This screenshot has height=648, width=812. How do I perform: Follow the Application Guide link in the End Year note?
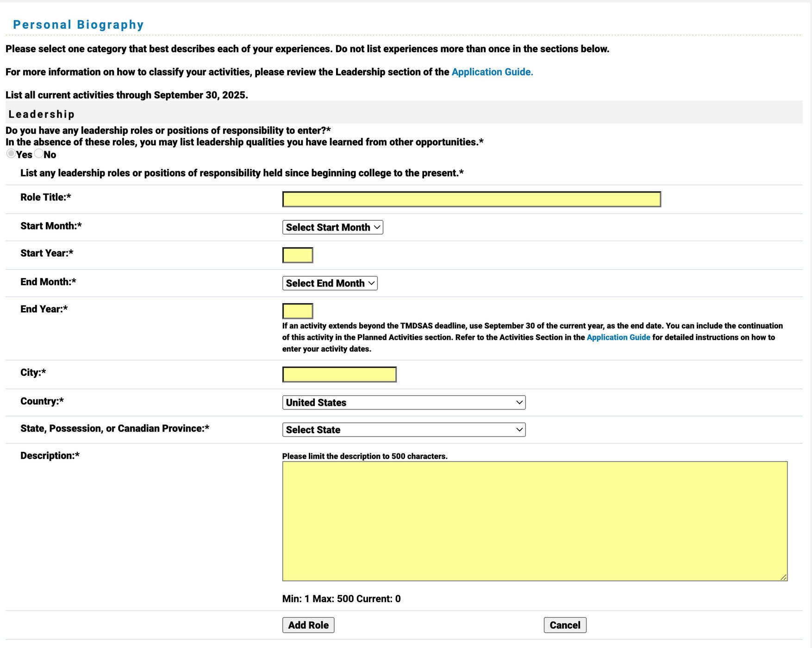point(618,337)
